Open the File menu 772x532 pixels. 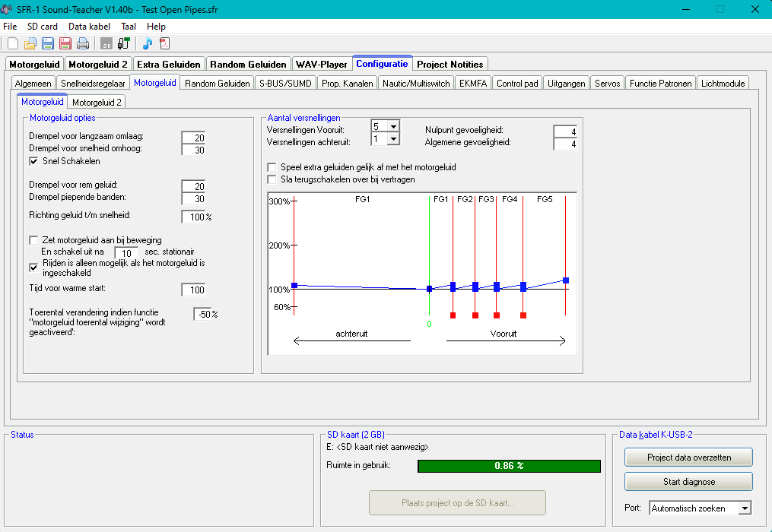pyautogui.click(x=10, y=27)
